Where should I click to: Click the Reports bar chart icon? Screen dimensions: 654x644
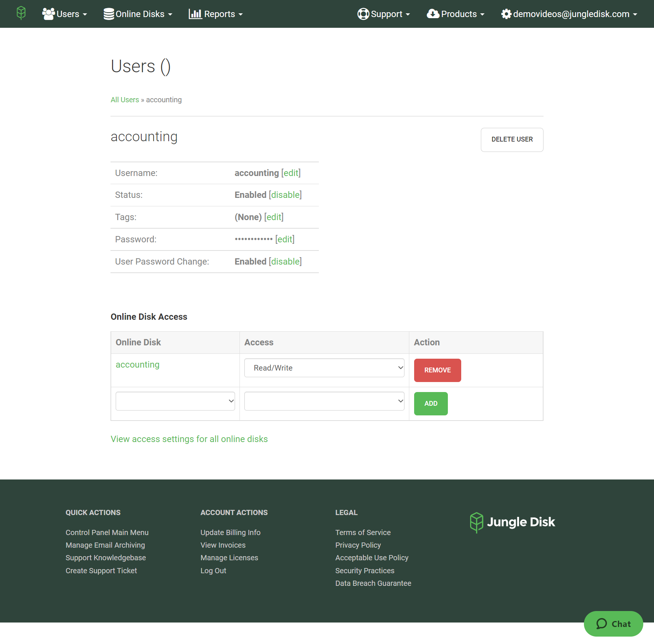196,14
